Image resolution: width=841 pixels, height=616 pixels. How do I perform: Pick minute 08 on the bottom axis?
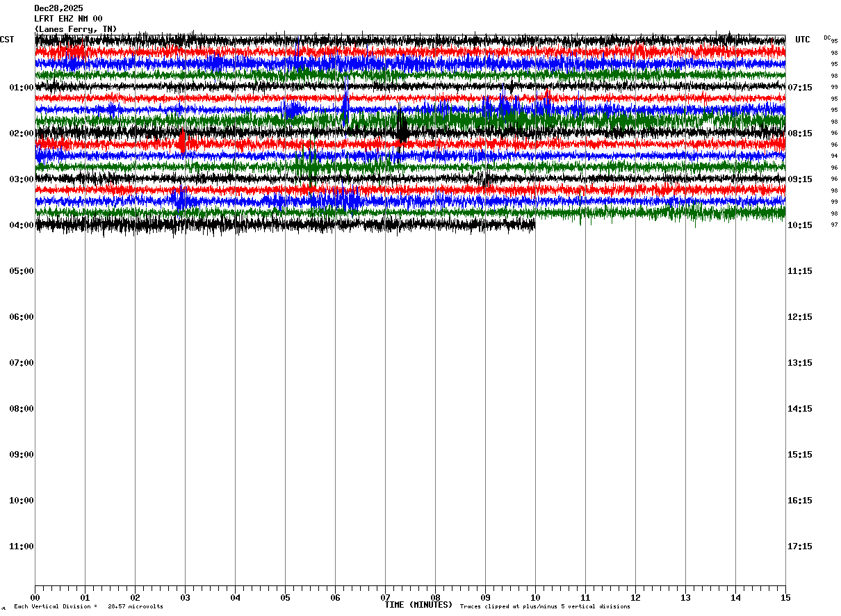[435, 597]
